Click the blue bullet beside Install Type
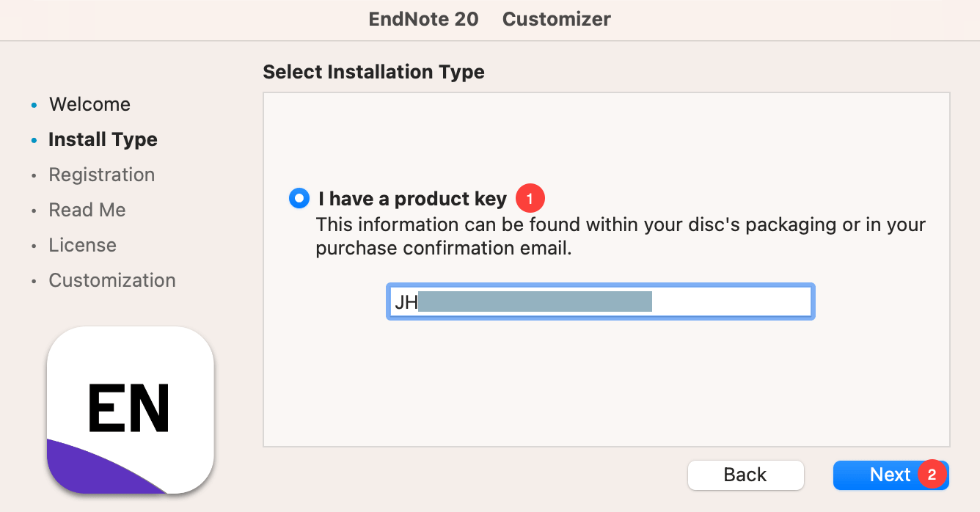980x512 pixels. (34, 140)
